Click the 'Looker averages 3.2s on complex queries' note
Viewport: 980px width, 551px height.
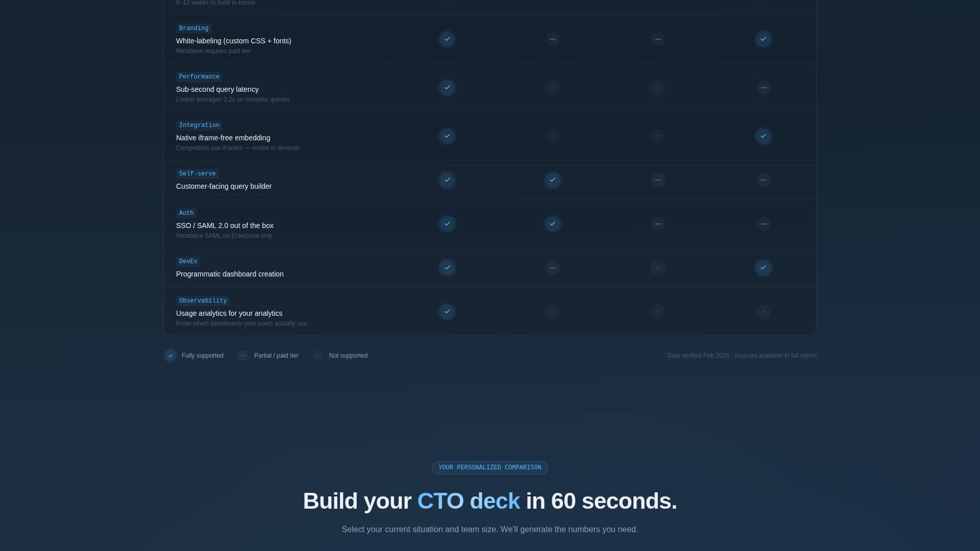[x=233, y=99]
